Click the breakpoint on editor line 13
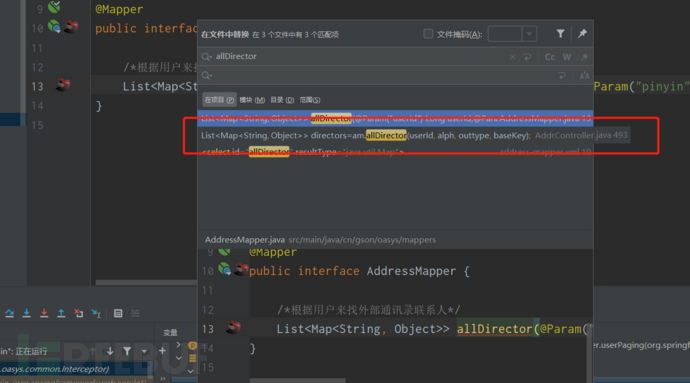690x383 pixels. [63, 85]
